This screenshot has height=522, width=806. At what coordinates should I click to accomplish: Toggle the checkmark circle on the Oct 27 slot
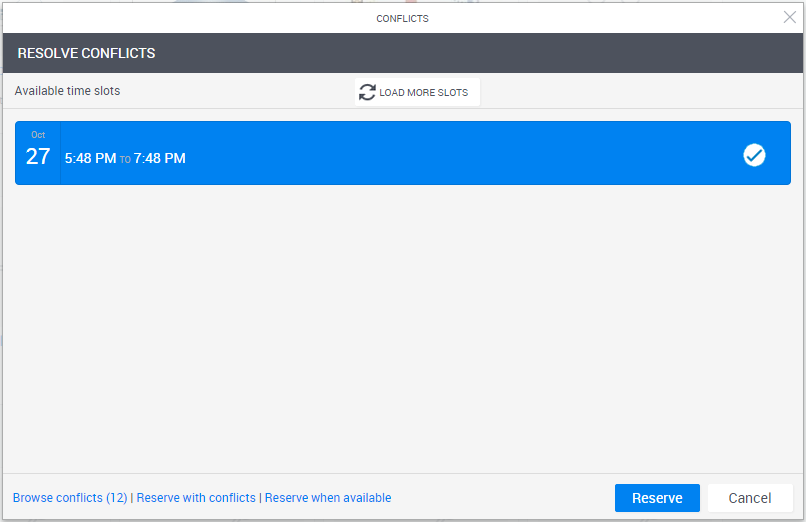(754, 155)
